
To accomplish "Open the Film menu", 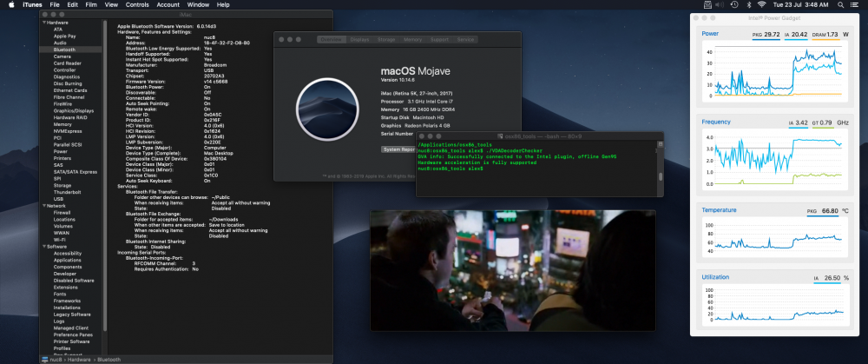I will (91, 4).
